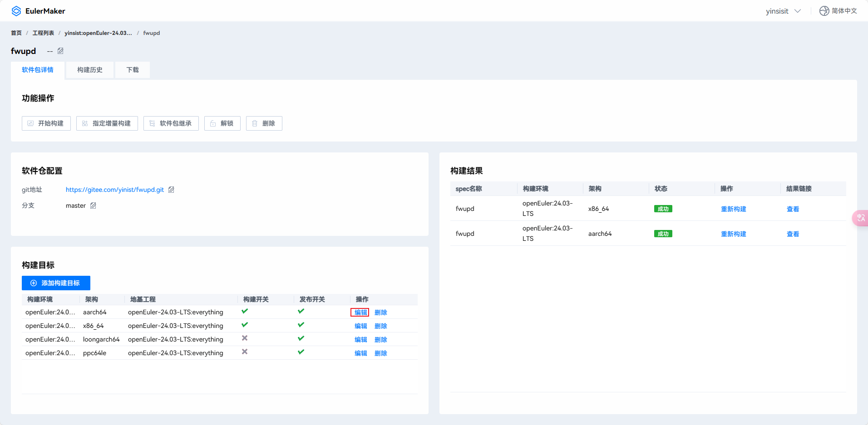The height and width of the screenshot is (425, 868).
Task: Start build with 开始构建 button
Action: (46, 123)
